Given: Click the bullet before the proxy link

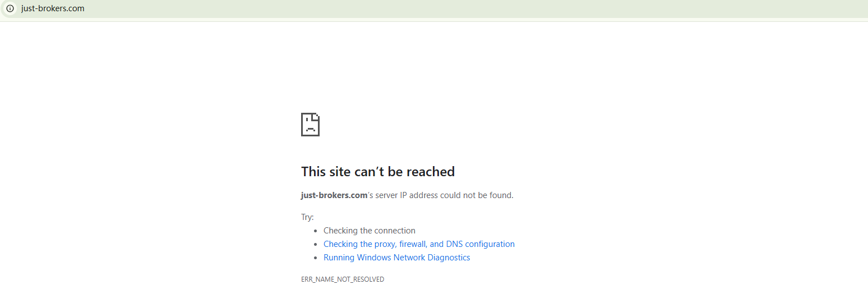Looking at the screenshot, I should coord(316,244).
